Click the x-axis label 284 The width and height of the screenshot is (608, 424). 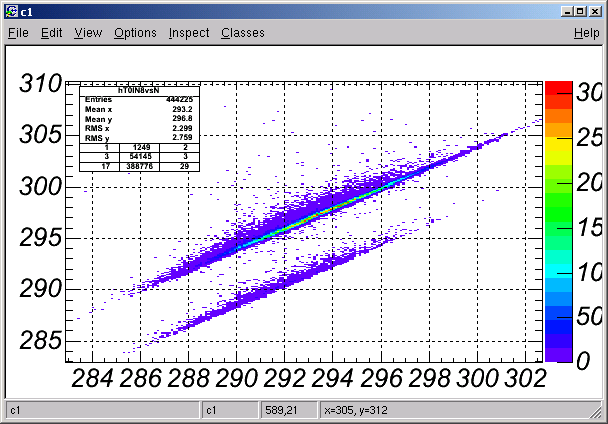[93, 378]
